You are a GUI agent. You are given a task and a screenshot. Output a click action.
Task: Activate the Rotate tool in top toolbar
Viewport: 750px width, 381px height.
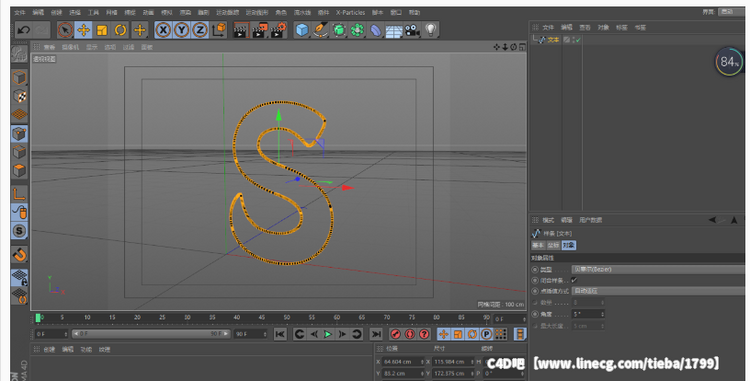121,30
